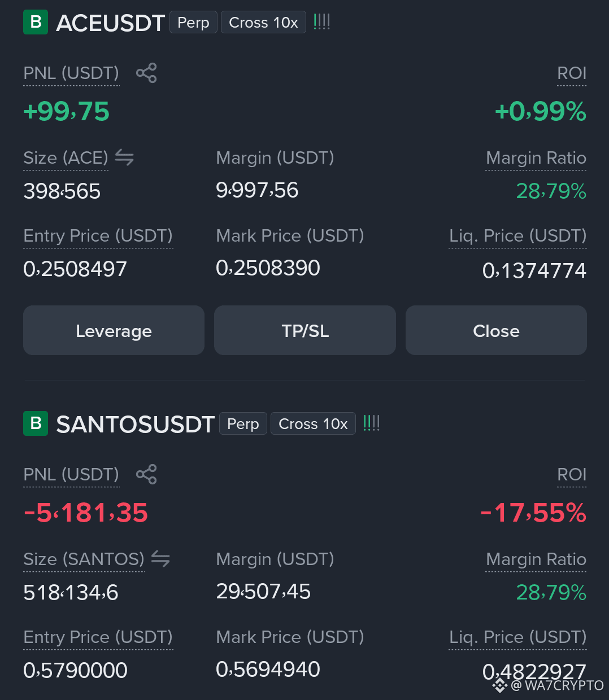Tap the Binance logo watermark icon
The image size is (609, 700).
pos(500,685)
